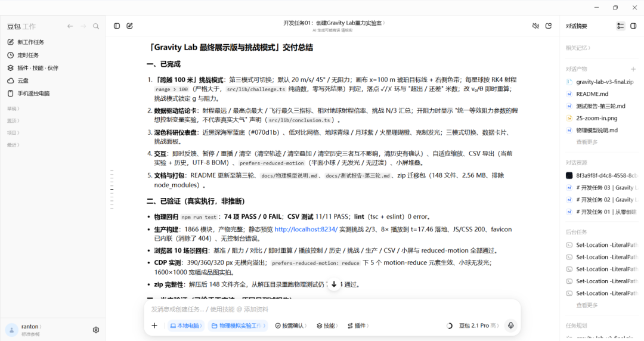Open 手机遥控电脑 option
Screen dimensions: 644x341
(x=29, y=93)
